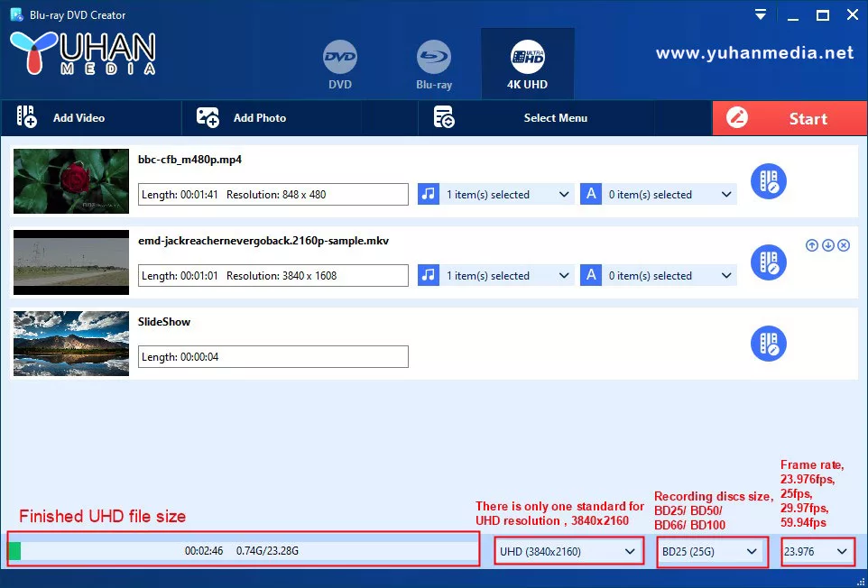This screenshot has width=868, height=588.
Task: Click the subtitle A icon on first video
Action: point(591,194)
